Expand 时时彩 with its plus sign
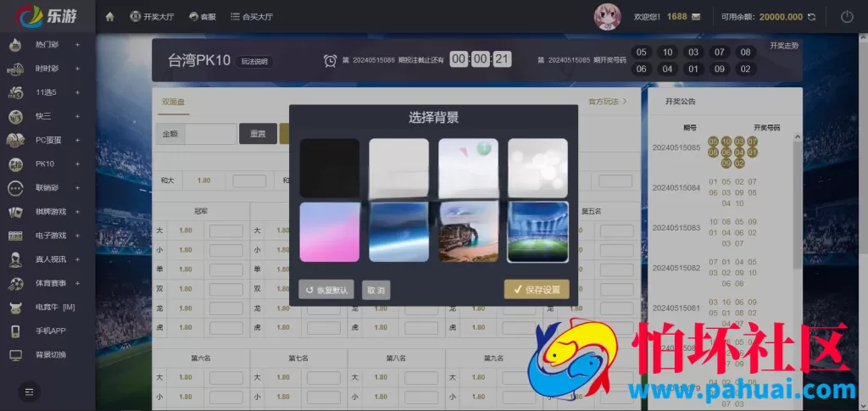Viewport: 868px width, 411px height. pos(77,69)
